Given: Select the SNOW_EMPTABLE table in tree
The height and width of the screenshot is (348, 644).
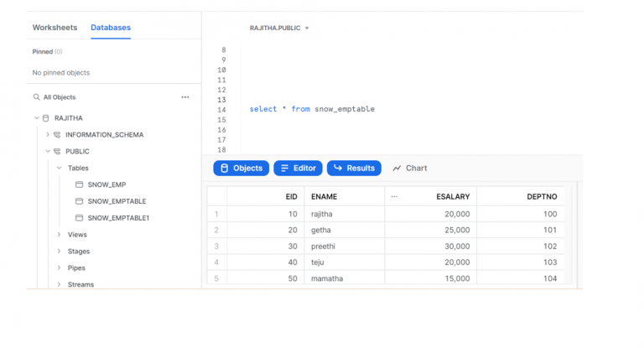Looking at the screenshot, I should click(117, 201).
